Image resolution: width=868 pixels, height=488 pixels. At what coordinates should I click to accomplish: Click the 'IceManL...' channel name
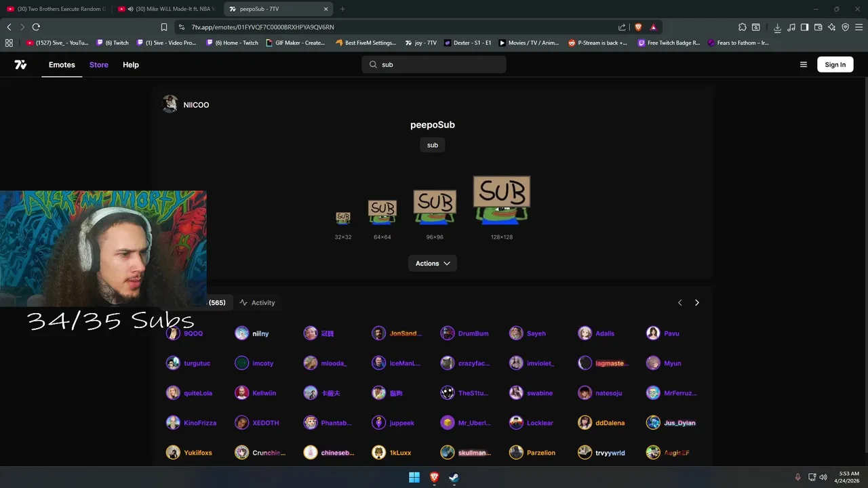[405, 363]
